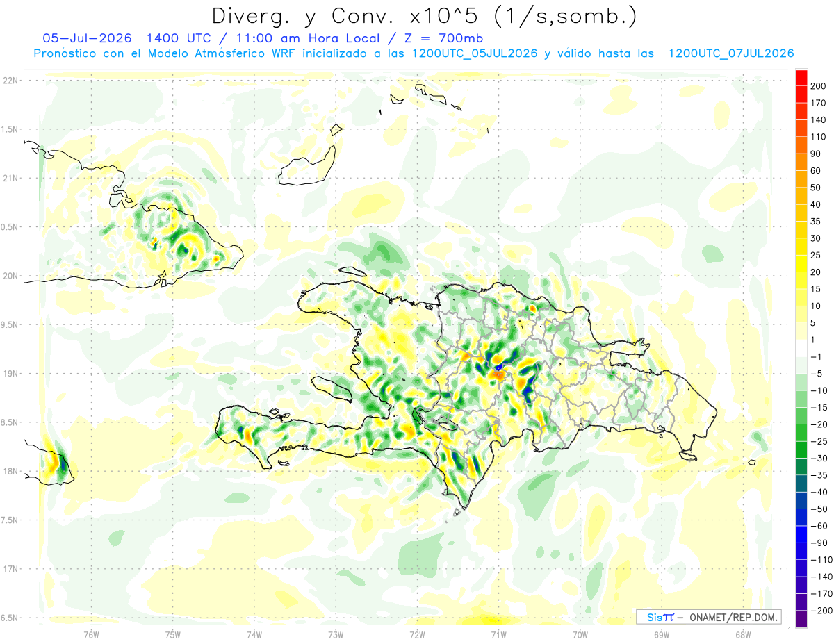Select the '140' color bar value
The image size is (834, 644).
pyautogui.click(x=819, y=119)
